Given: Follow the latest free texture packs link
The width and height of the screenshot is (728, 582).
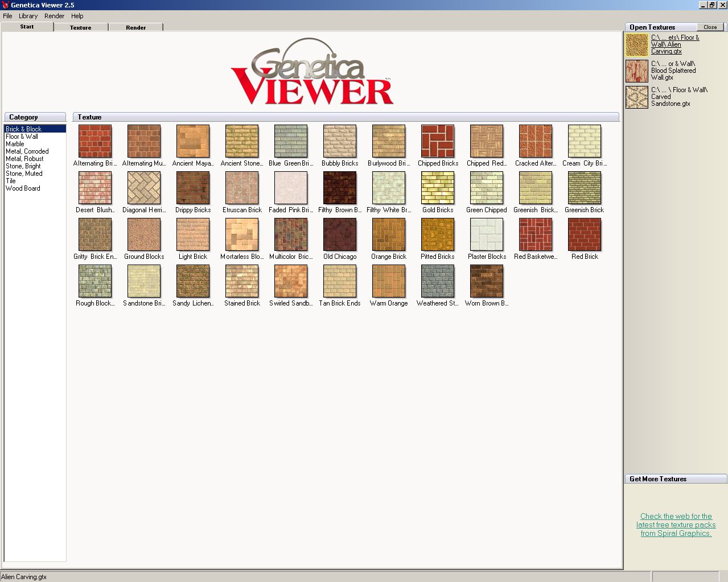Looking at the screenshot, I should tap(676, 525).
